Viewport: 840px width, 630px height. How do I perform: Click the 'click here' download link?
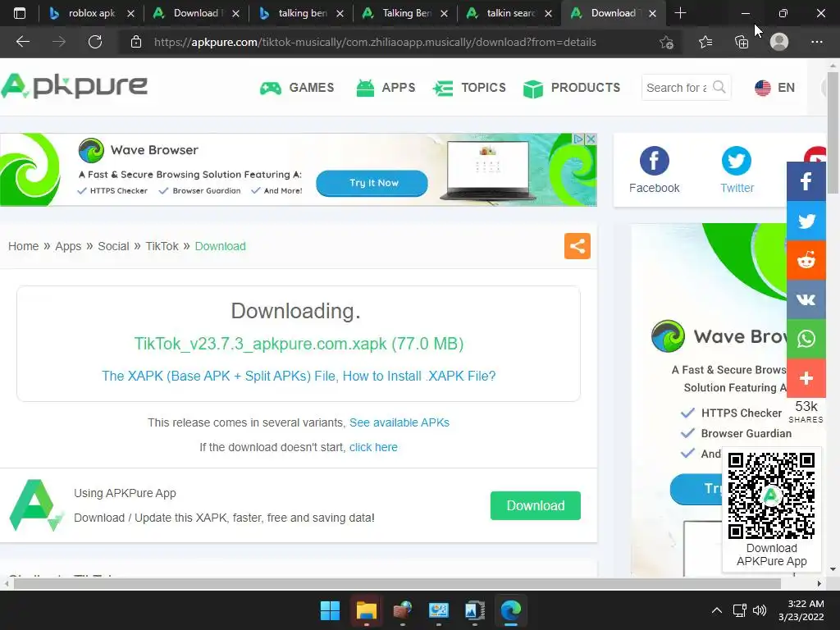click(x=373, y=447)
